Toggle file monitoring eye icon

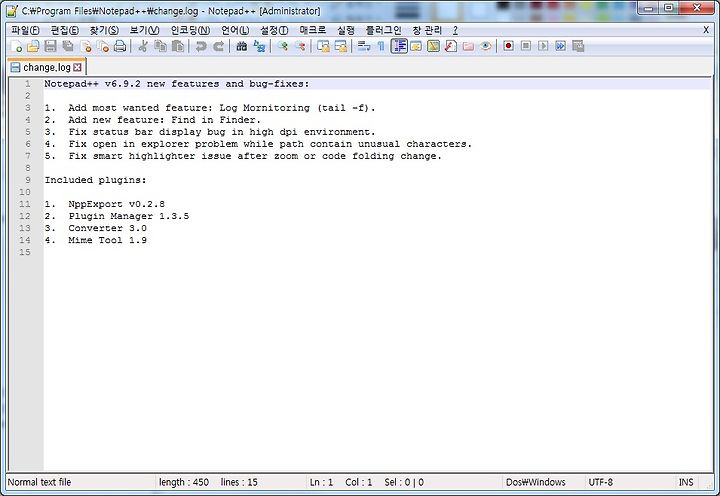pos(486,46)
